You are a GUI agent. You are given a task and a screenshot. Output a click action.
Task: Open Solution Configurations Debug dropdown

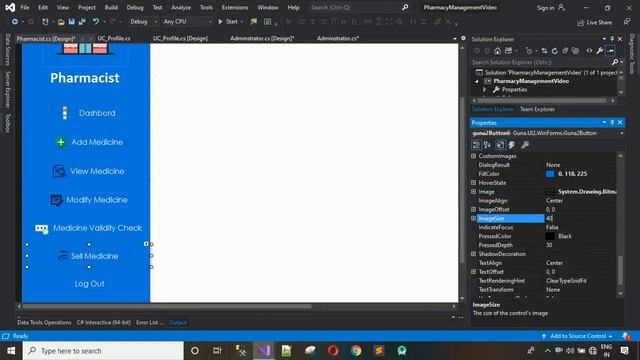coord(144,22)
